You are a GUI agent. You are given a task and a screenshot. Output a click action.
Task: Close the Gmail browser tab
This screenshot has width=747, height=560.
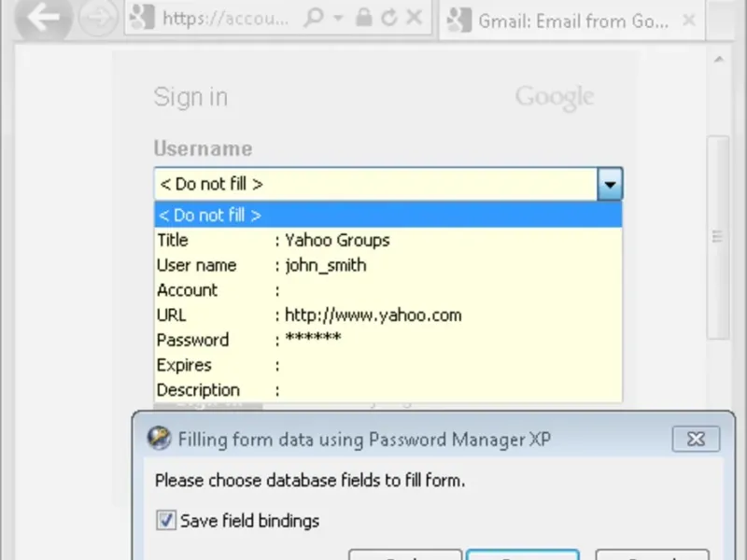689,20
